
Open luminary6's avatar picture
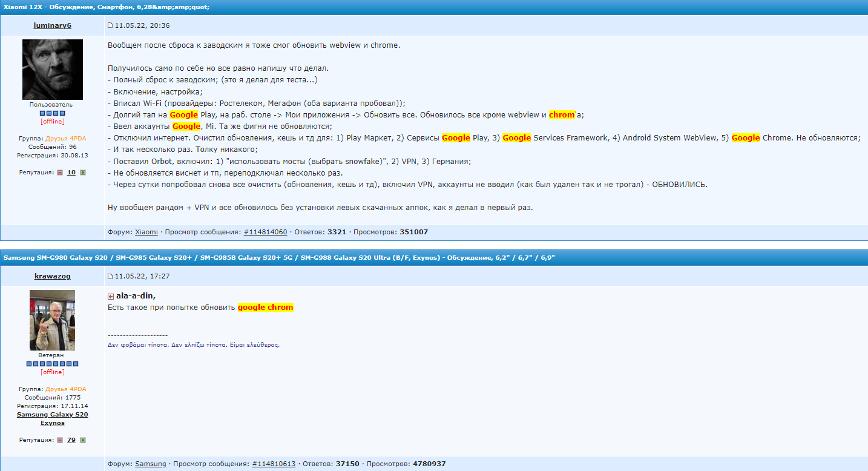pyautogui.click(x=53, y=70)
